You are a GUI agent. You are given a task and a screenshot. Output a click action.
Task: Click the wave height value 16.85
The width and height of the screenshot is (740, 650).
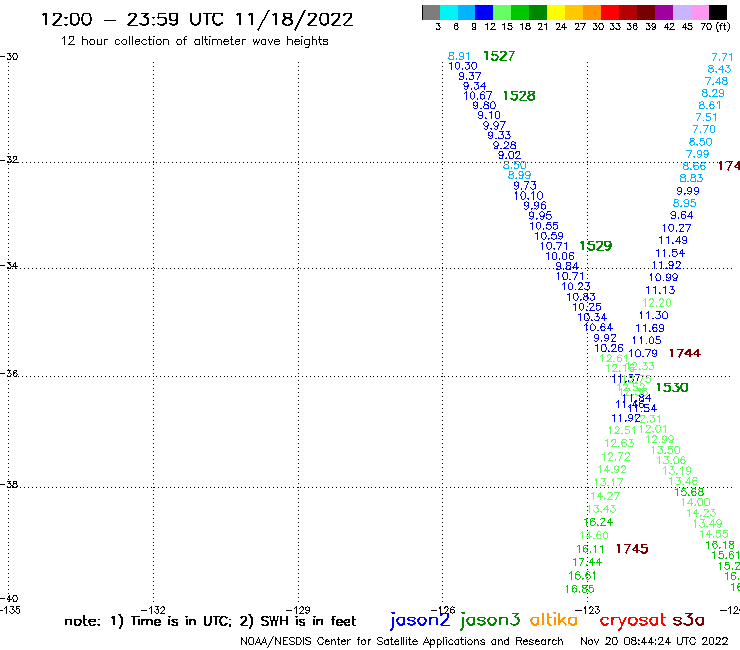(x=580, y=589)
